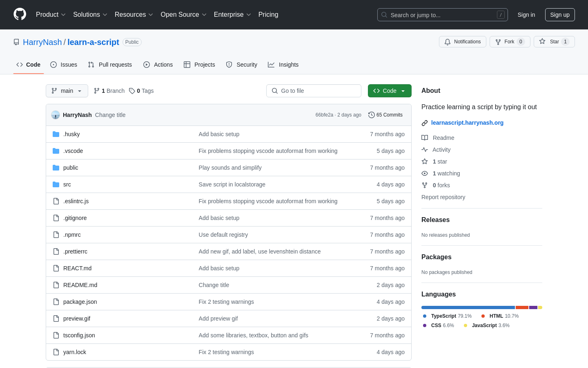The height and width of the screenshot is (368, 588).
Task: Expand the Solutions menu
Action: point(90,15)
